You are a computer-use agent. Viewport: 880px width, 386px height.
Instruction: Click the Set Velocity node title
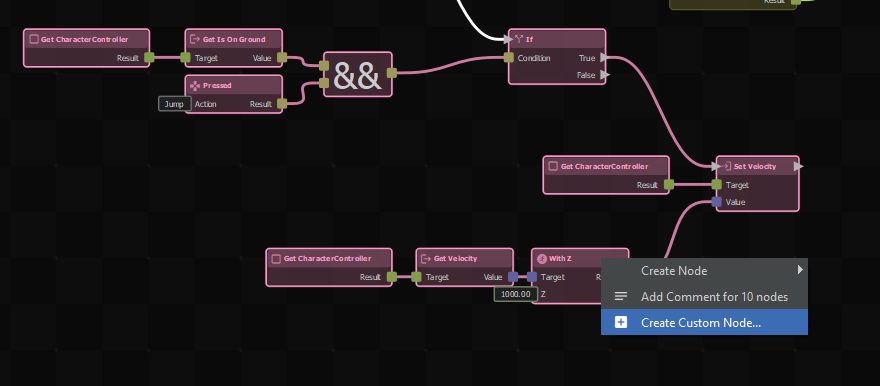(755, 167)
